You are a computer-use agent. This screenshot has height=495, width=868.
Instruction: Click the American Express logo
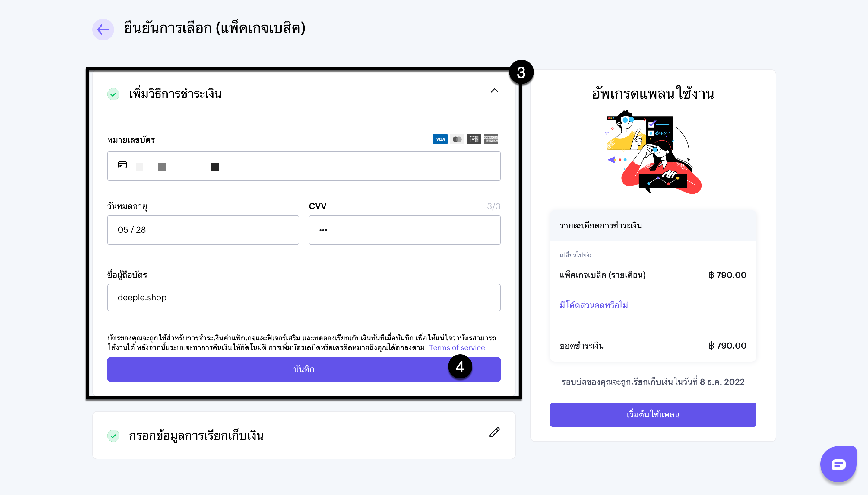(491, 139)
